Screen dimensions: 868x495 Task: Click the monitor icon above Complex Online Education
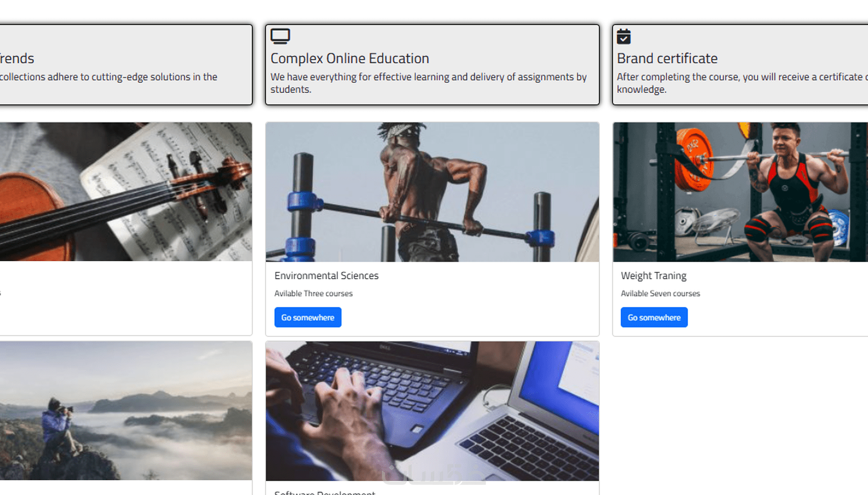pos(280,37)
